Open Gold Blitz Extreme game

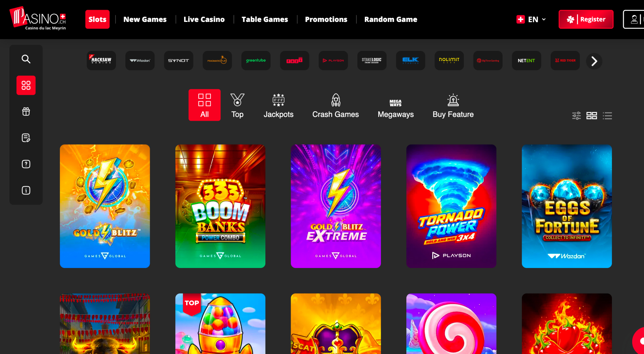pyautogui.click(x=336, y=206)
